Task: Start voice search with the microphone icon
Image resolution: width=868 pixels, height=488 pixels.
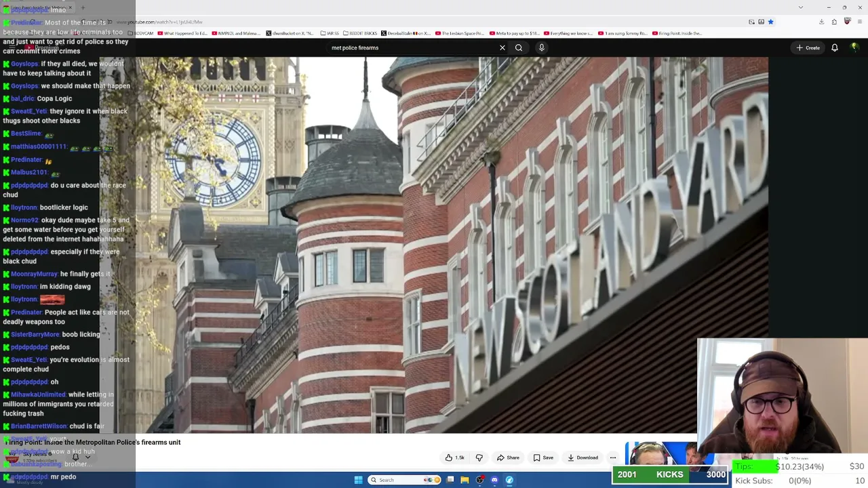Action: [541, 47]
